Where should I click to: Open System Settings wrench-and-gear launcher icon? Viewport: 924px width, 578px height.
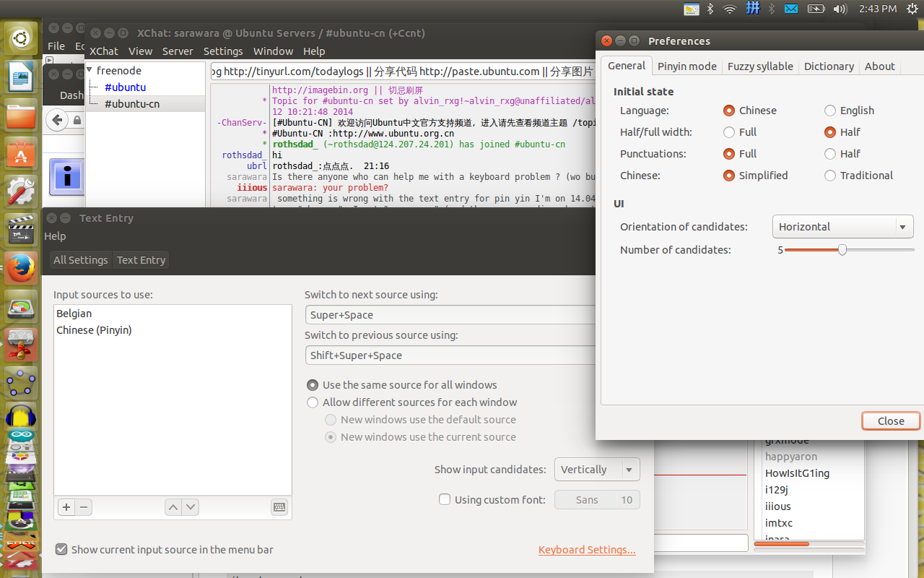click(x=21, y=191)
